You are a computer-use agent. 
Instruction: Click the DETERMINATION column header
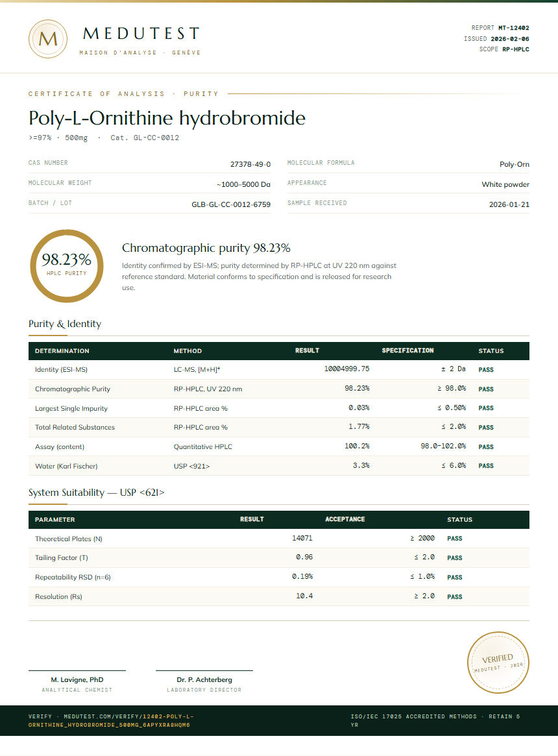[x=62, y=351]
